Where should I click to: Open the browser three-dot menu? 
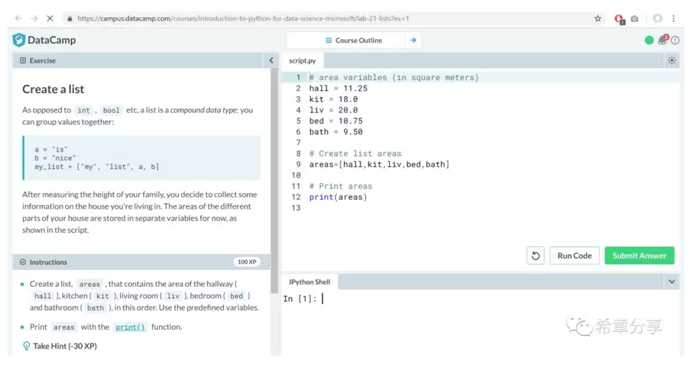[673, 19]
